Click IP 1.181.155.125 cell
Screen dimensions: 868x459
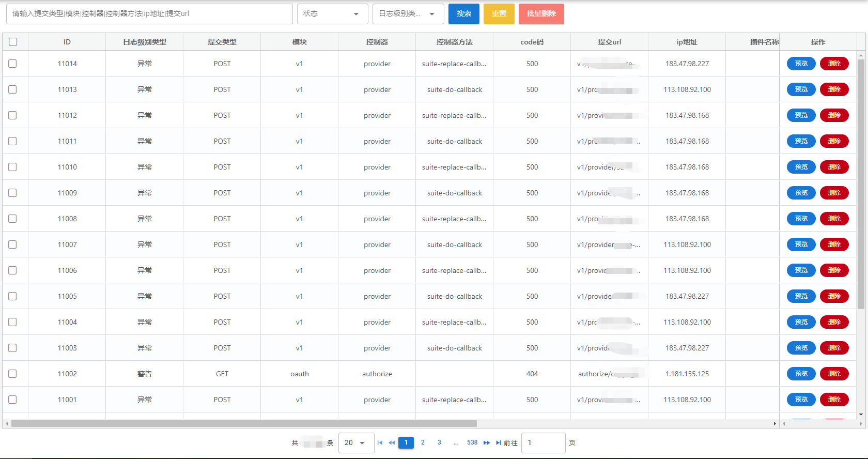point(687,374)
